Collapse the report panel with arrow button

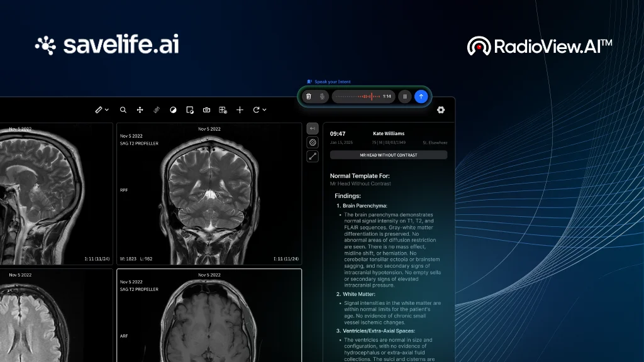click(x=313, y=128)
